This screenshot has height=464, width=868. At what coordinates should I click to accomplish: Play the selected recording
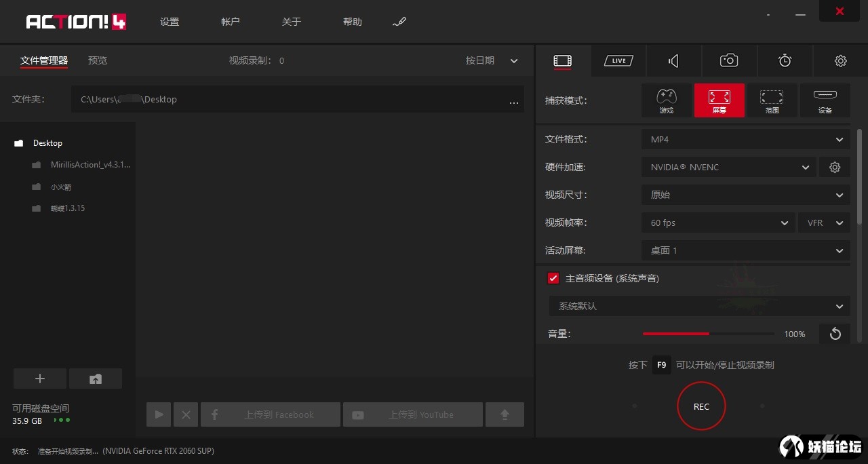tap(159, 414)
